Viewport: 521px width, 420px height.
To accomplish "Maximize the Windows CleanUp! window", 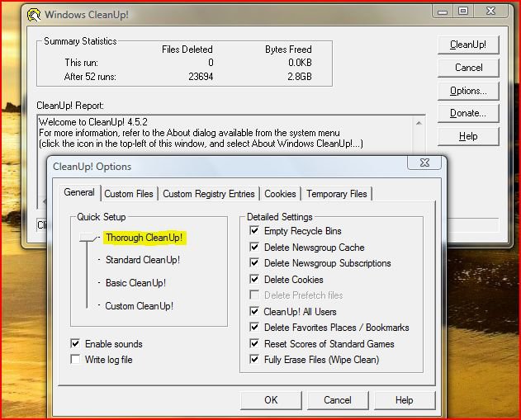I will [463, 12].
